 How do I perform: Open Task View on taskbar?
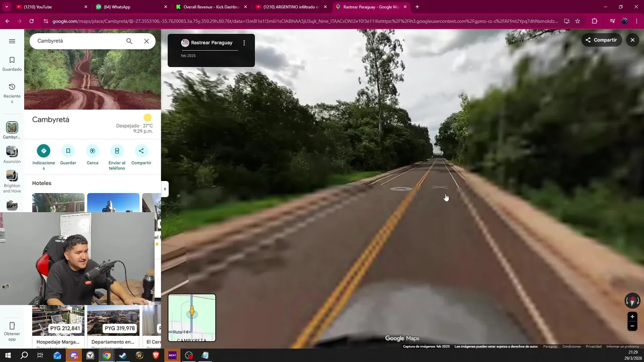pos(40,355)
